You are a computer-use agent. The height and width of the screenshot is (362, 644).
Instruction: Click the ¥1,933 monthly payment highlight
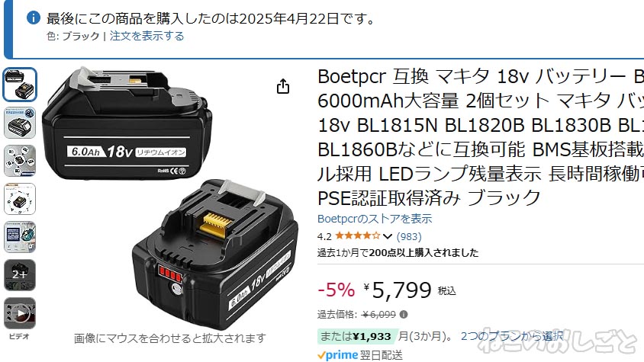click(x=357, y=336)
